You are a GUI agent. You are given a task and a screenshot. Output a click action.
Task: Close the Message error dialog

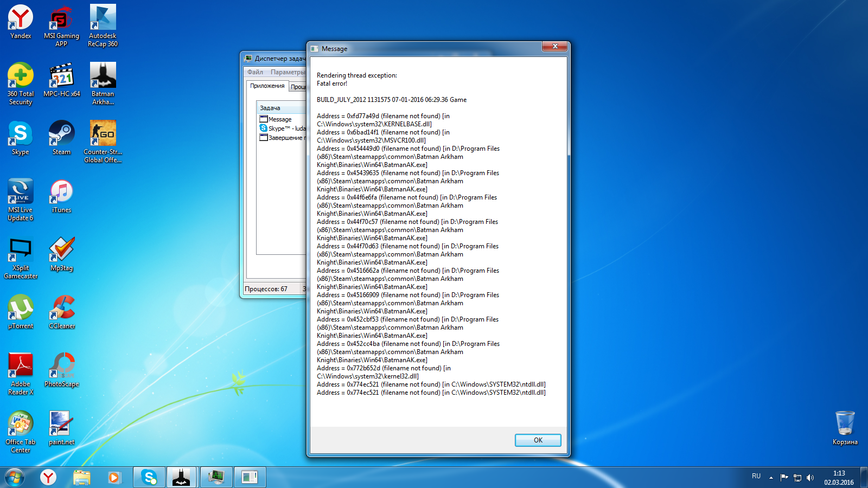point(554,47)
